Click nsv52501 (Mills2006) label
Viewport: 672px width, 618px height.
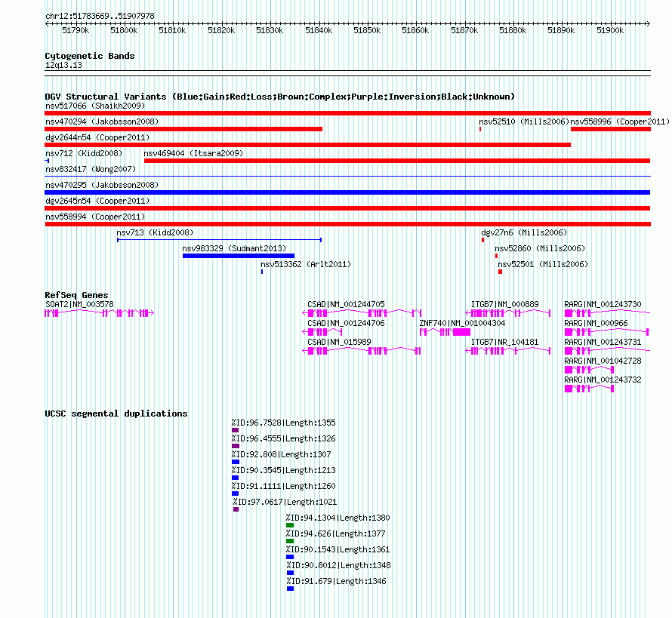[543, 264]
